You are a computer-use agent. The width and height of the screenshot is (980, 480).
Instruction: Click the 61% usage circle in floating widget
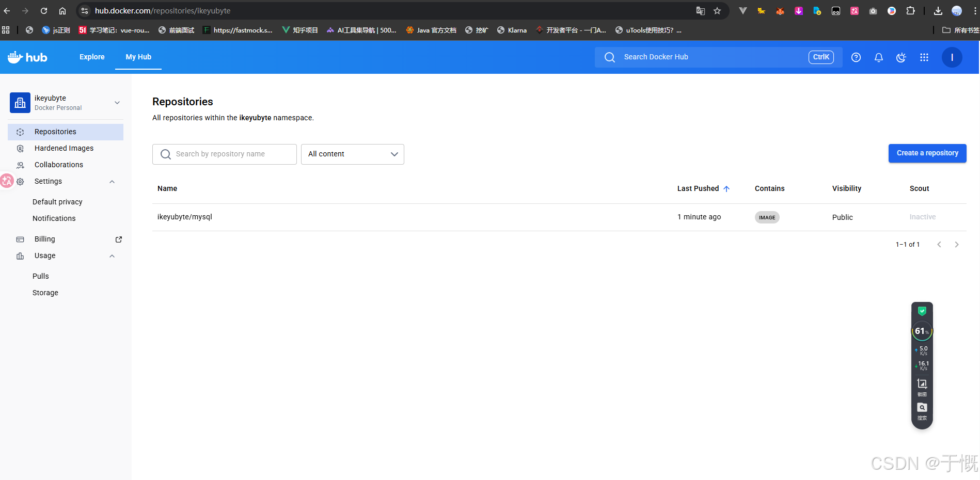(922, 331)
